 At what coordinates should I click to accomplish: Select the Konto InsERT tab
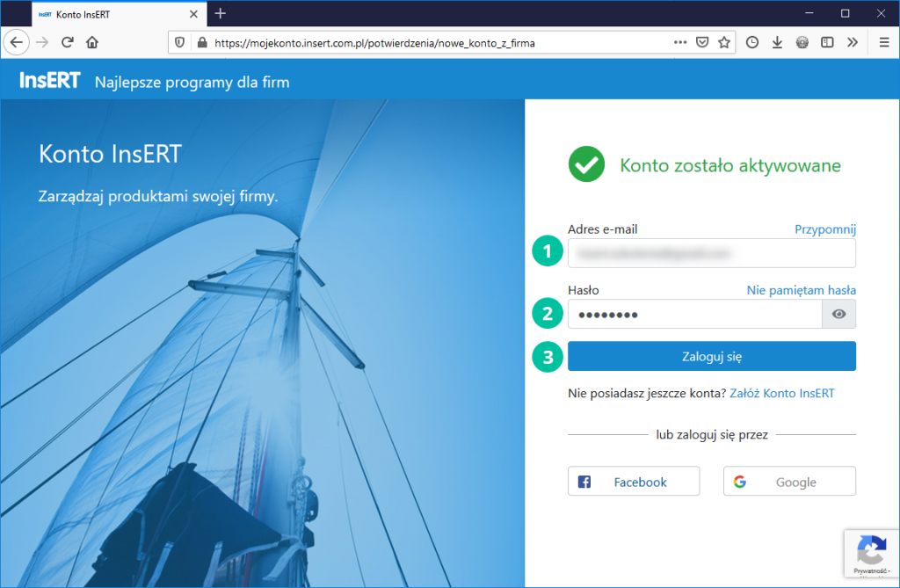(x=119, y=14)
